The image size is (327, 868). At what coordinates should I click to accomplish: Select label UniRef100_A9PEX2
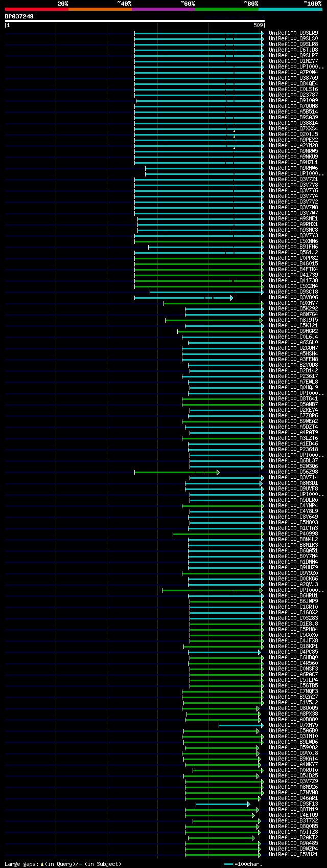coord(293,140)
